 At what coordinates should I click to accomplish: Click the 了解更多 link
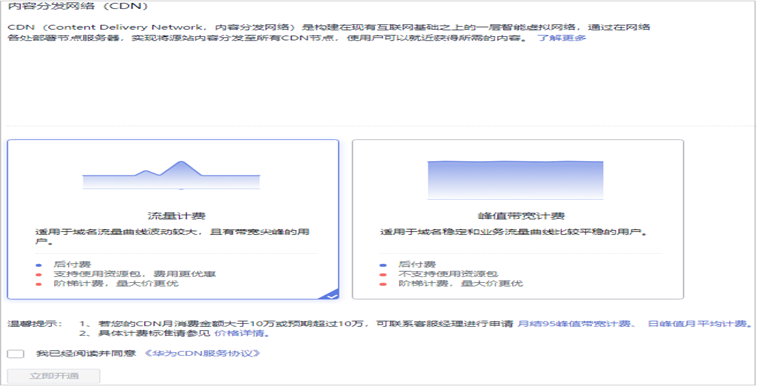click(561, 38)
